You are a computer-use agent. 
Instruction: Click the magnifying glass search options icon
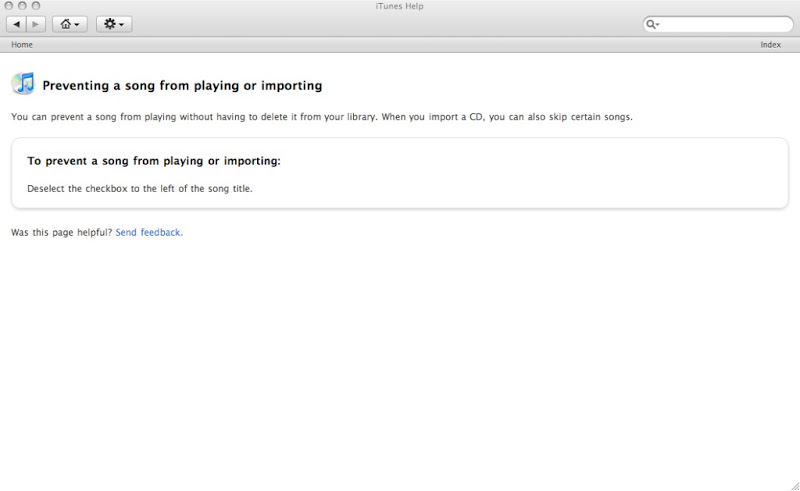(x=653, y=24)
